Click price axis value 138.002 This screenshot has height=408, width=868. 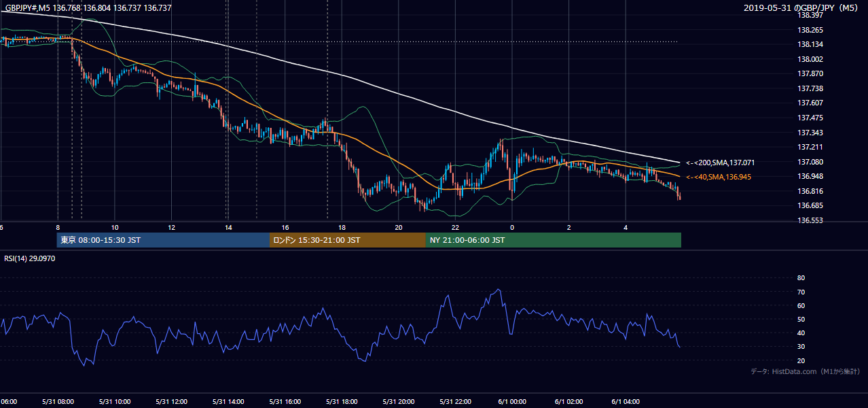point(810,59)
